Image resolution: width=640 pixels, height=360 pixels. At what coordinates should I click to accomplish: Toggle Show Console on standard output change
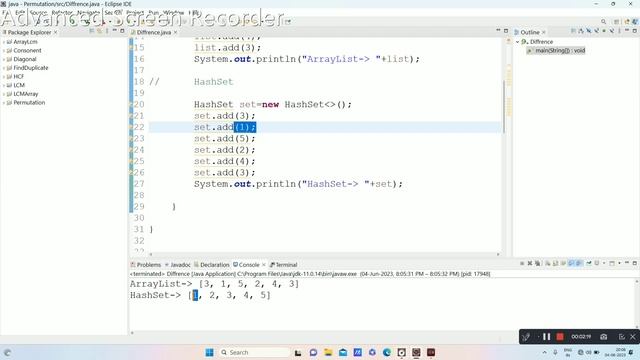(571, 263)
